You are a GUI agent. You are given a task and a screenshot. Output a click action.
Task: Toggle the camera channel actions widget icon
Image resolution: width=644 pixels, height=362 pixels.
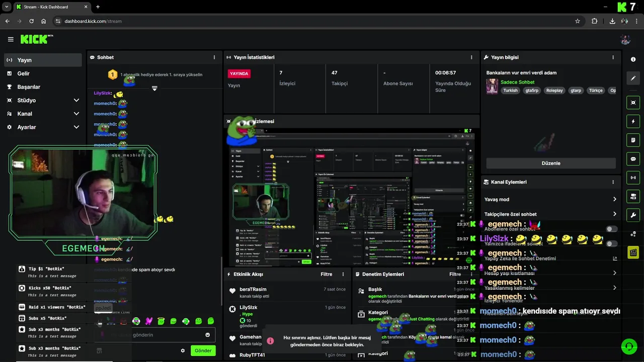tap(633, 196)
